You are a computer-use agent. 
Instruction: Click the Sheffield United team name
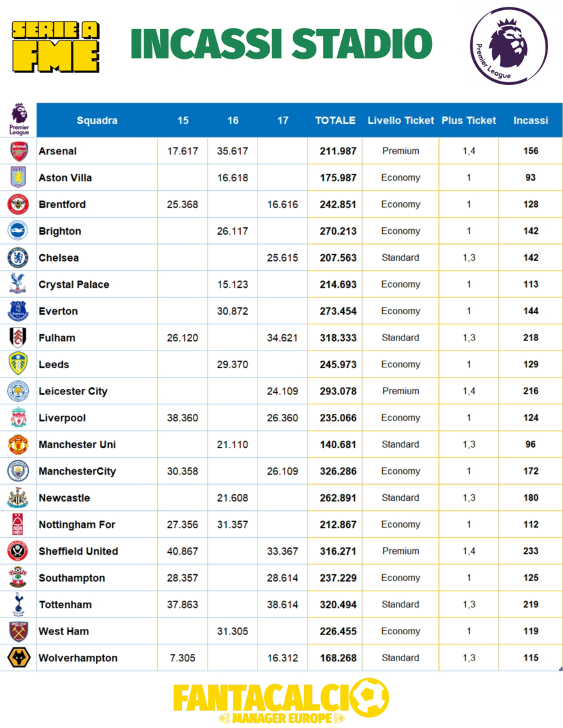[x=78, y=551]
